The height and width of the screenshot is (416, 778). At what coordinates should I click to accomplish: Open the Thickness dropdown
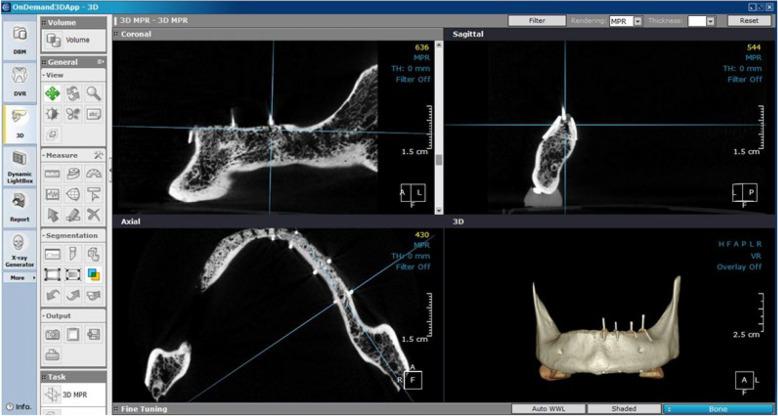[x=710, y=20]
